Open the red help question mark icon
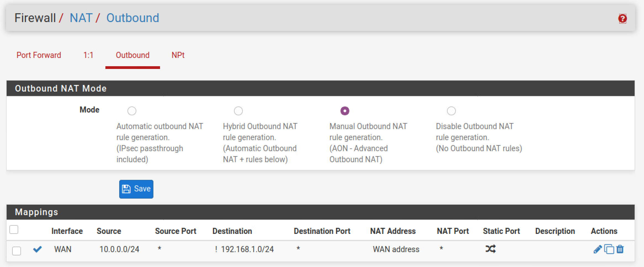The height and width of the screenshot is (267, 644). tap(622, 19)
